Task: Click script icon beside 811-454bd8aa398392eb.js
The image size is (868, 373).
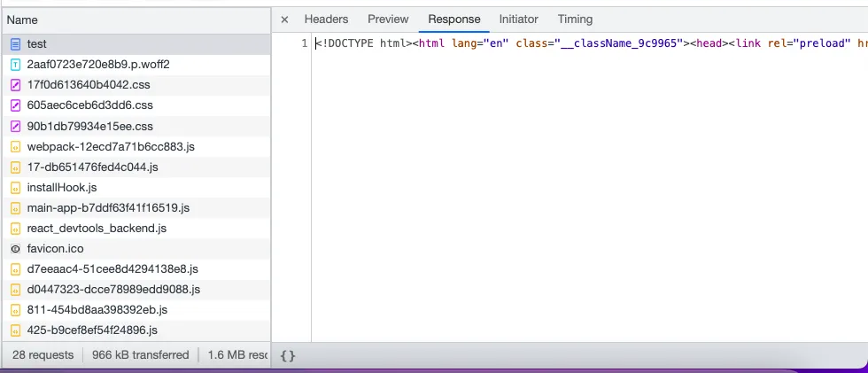Action: [16, 310]
